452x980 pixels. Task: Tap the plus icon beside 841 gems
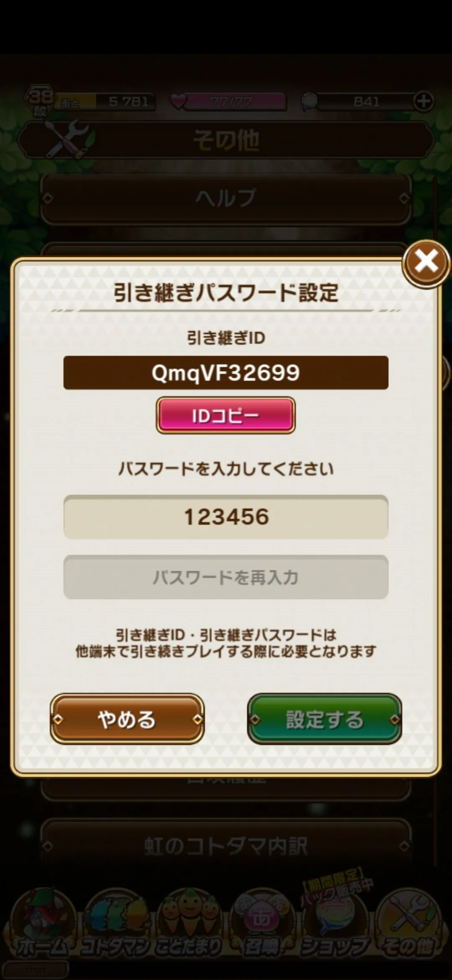pyautogui.click(x=424, y=101)
